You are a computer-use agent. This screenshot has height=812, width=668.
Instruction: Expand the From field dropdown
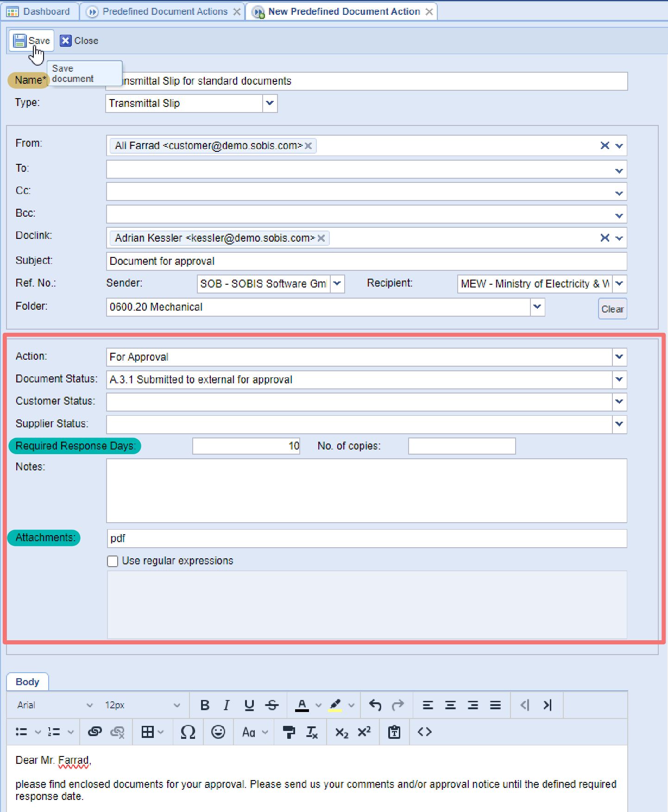619,146
